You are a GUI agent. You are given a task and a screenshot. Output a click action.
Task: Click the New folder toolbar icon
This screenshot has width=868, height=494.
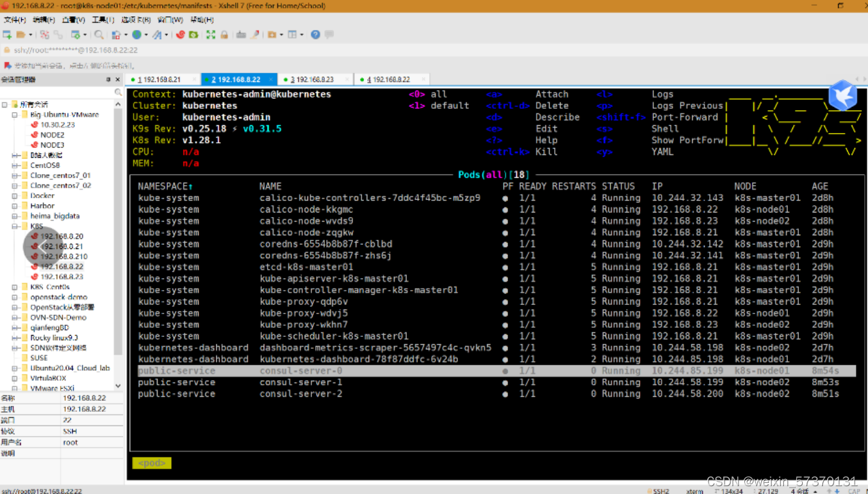click(272, 35)
